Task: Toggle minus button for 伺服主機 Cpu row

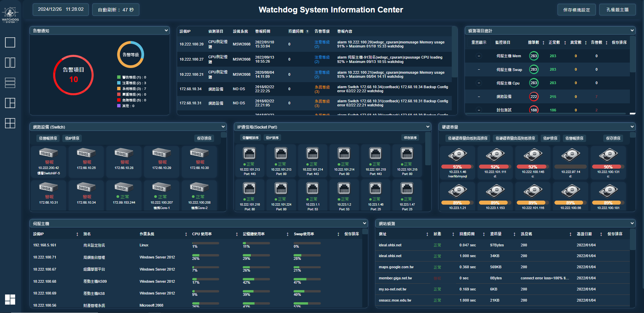Action: (x=479, y=83)
